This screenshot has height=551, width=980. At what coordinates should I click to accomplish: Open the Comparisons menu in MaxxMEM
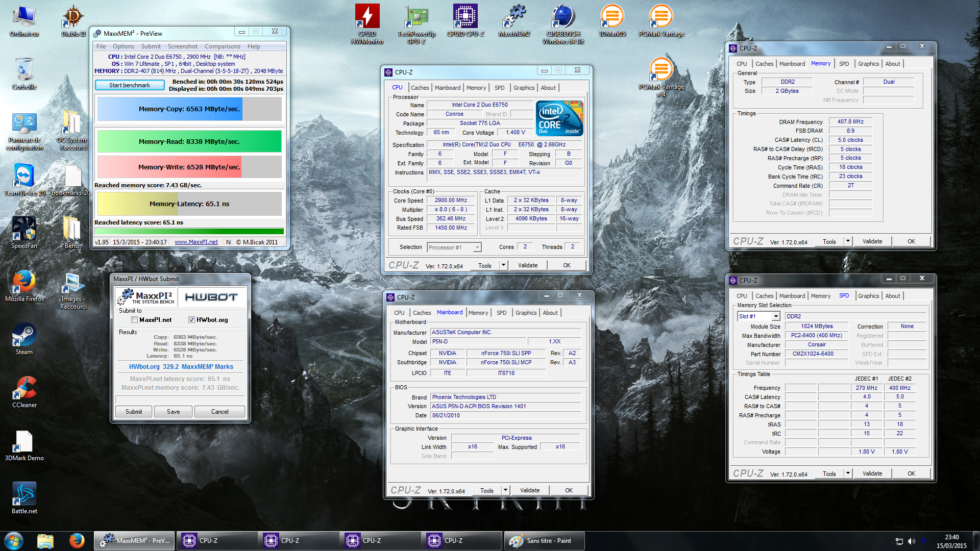coord(223,46)
